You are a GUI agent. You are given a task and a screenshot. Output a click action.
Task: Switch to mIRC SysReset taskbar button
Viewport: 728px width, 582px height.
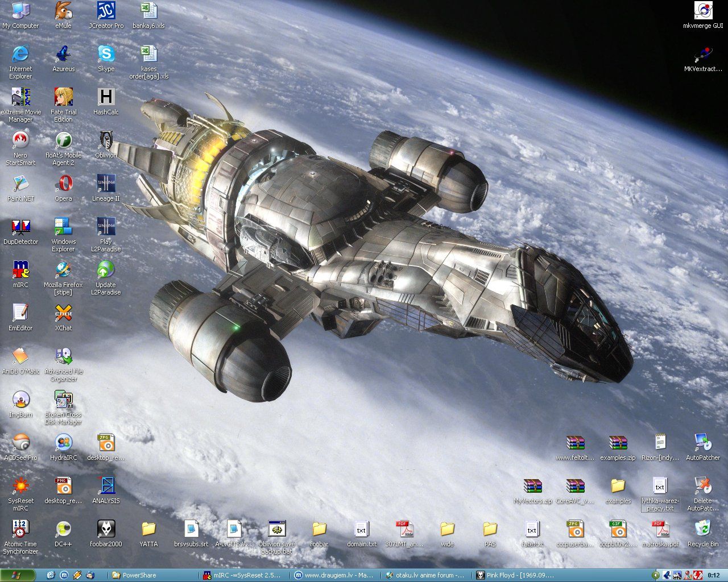tap(245, 575)
